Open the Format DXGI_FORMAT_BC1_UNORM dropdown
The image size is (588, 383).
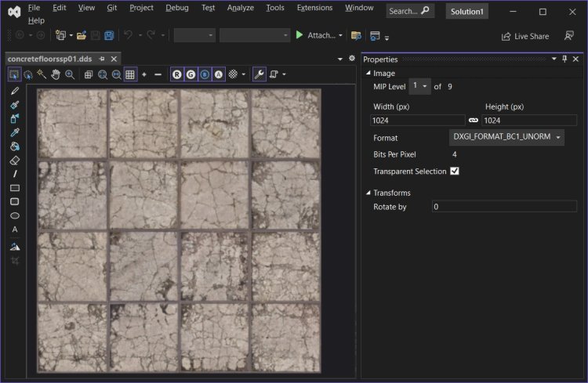tap(507, 138)
